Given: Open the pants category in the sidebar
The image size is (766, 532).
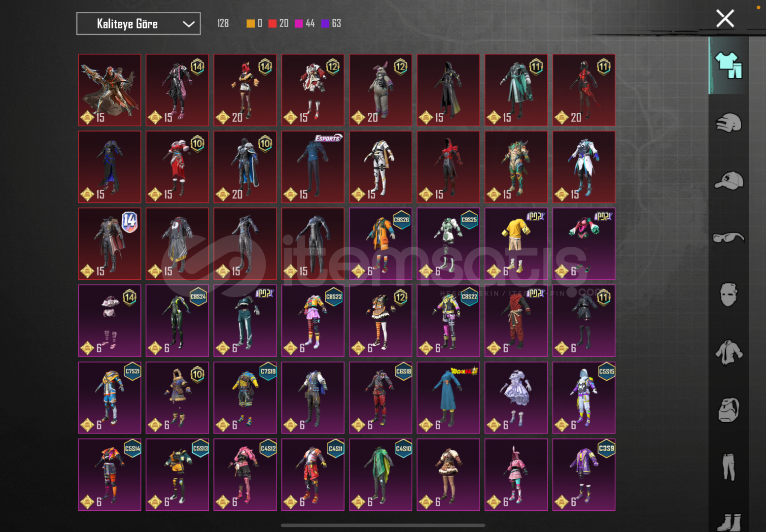Looking at the screenshot, I should point(729,466).
